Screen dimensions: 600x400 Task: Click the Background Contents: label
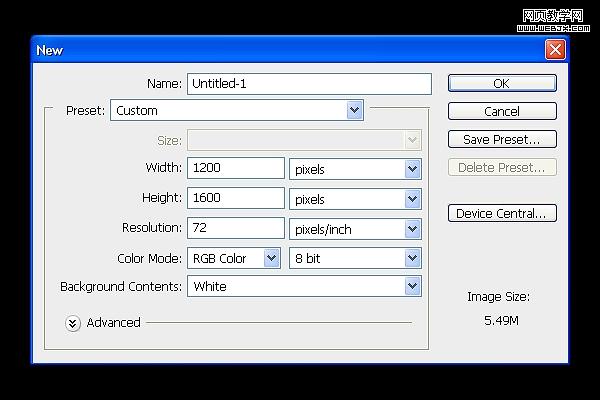click(121, 286)
